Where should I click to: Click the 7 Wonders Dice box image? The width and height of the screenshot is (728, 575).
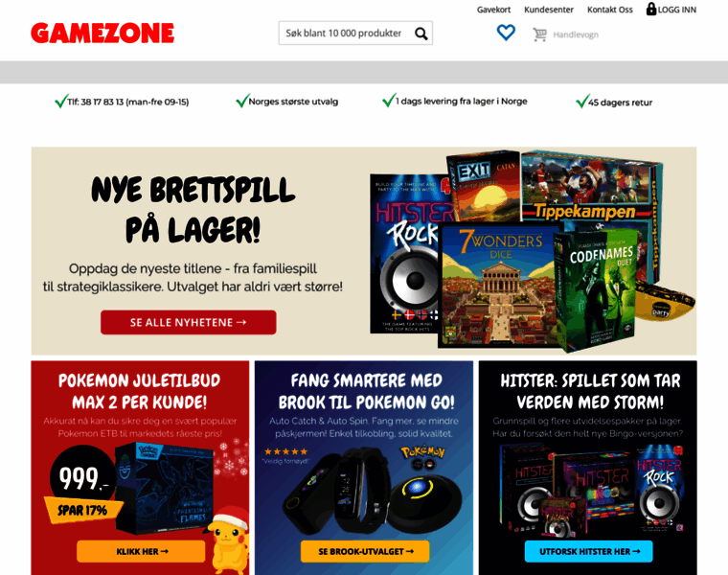click(499, 285)
